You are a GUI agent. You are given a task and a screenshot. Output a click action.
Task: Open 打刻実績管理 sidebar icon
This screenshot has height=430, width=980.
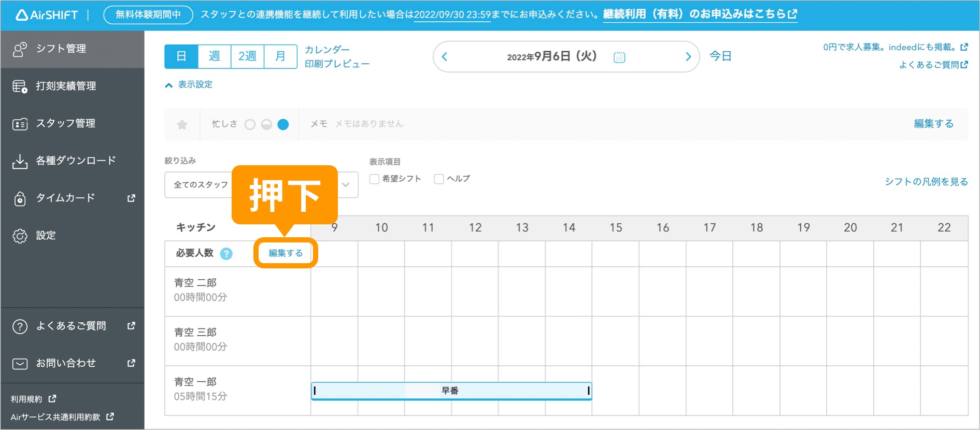pos(20,87)
